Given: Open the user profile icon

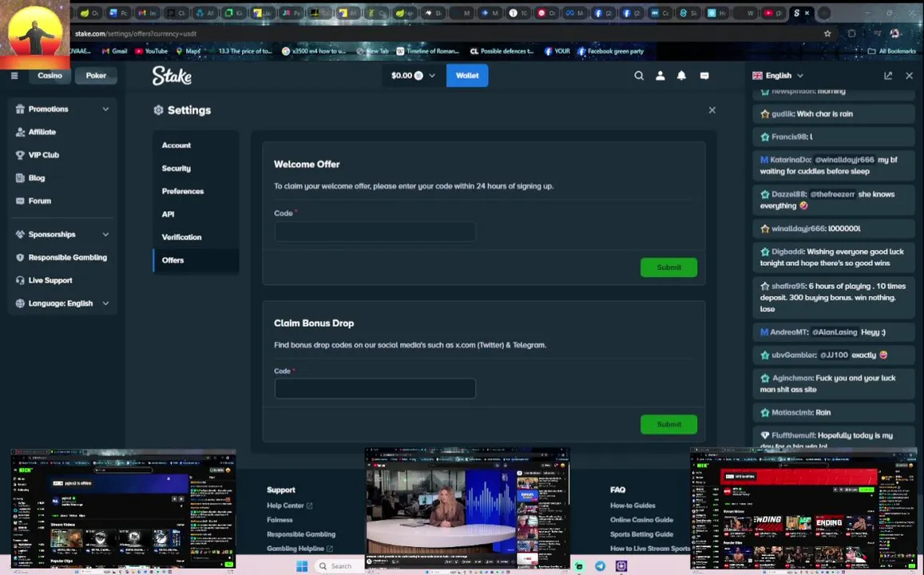Looking at the screenshot, I should (x=660, y=75).
